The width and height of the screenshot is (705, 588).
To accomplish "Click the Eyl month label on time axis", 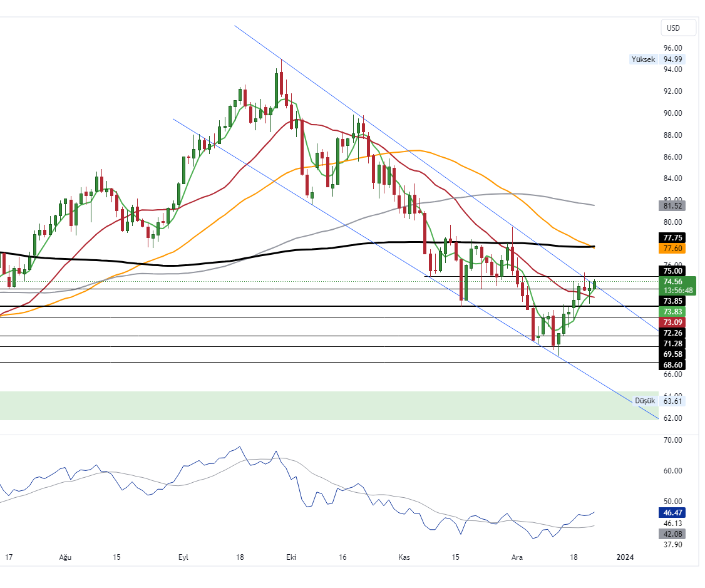I will point(183,557).
